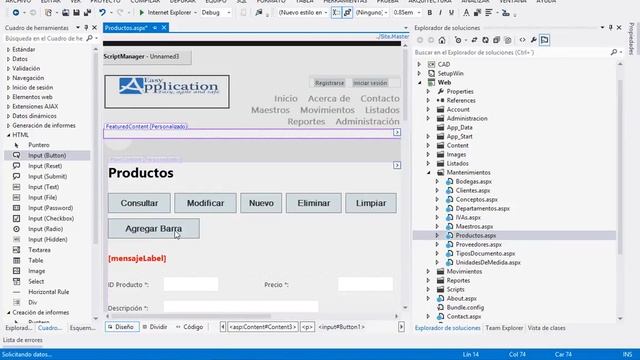Click the Undo arrow icon
Image resolution: width=640 pixels, height=360 pixels.
[102, 13]
